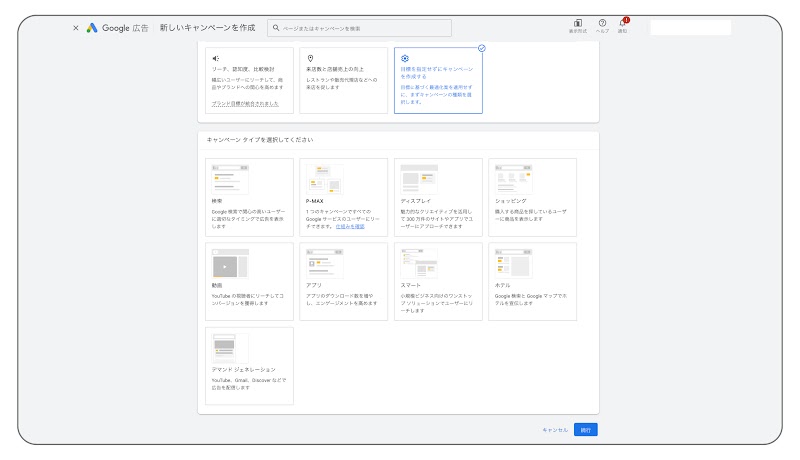Click the 'アプリ' card title
The image size is (800, 460).
click(x=314, y=285)
